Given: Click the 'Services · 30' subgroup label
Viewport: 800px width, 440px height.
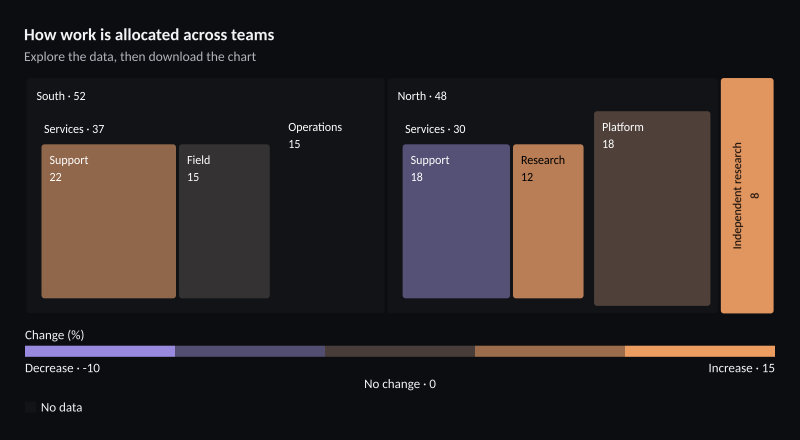Looking at the screenshot, I should point(435,129).
